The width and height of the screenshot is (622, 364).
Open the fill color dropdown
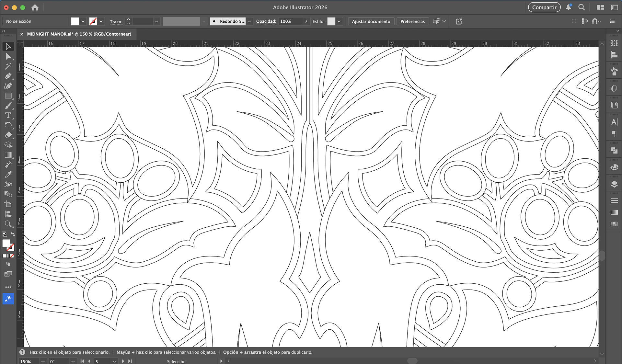pyautogui.click(x=83, y=21)
